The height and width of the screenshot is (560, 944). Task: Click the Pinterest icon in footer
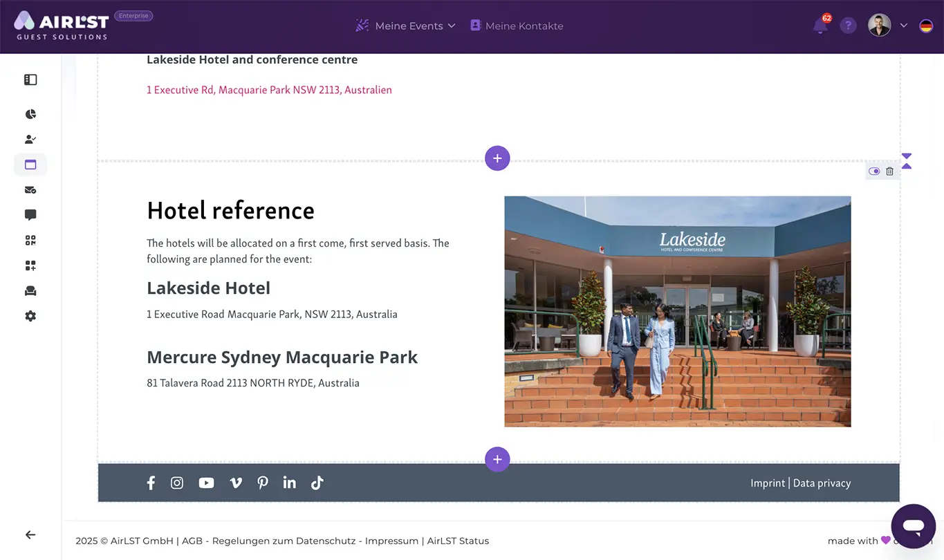(263, 483)
